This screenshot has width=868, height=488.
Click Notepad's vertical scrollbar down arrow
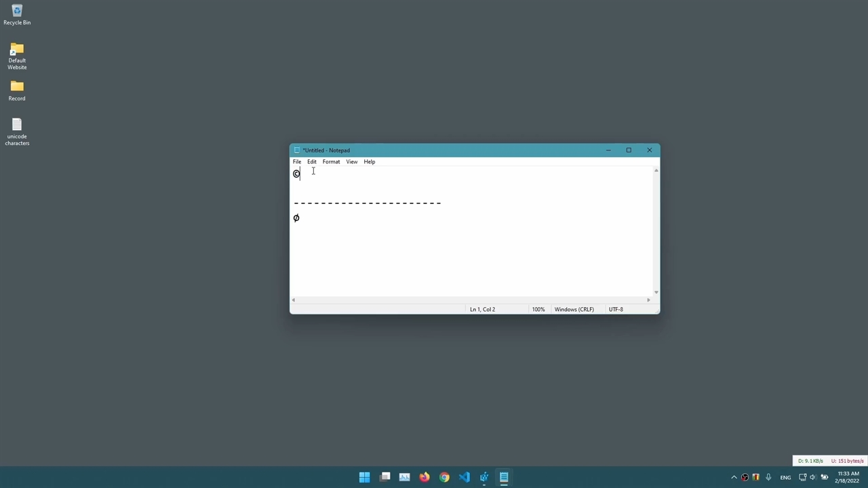[x=656, y=292]
